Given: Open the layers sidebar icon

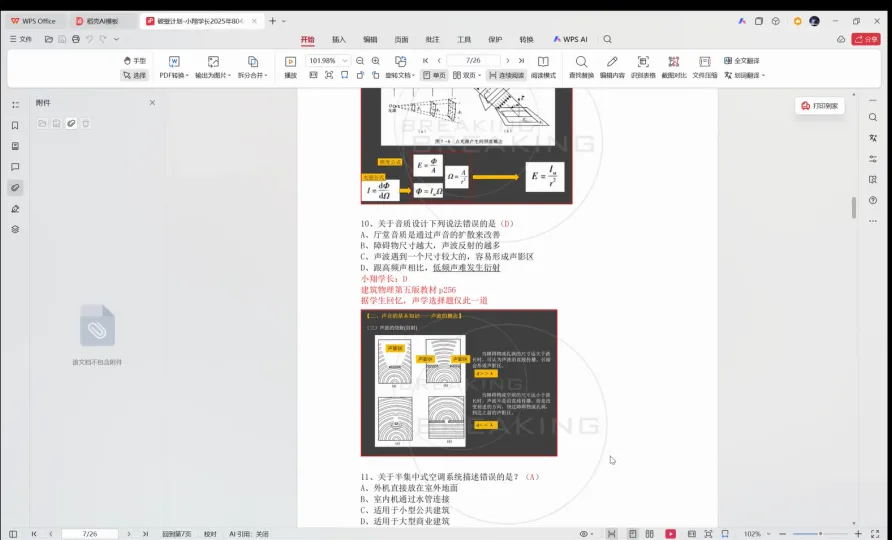Looking at the screenshot, I should click(15, 229).
